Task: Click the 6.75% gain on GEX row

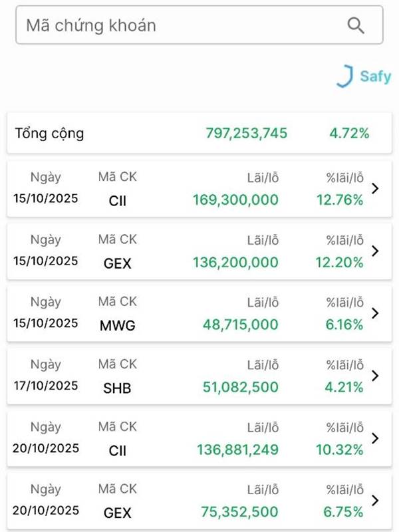Action: (345, 512)
